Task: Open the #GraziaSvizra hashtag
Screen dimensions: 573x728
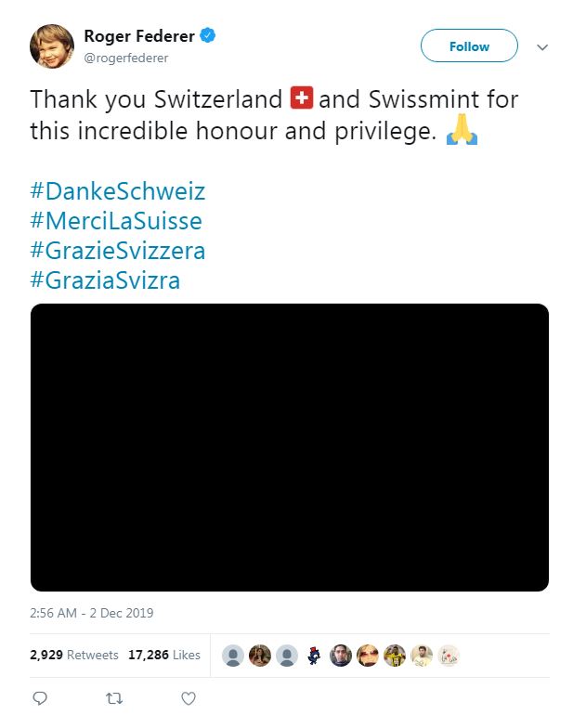Action: pyautogui.click(x=105, y=280)
